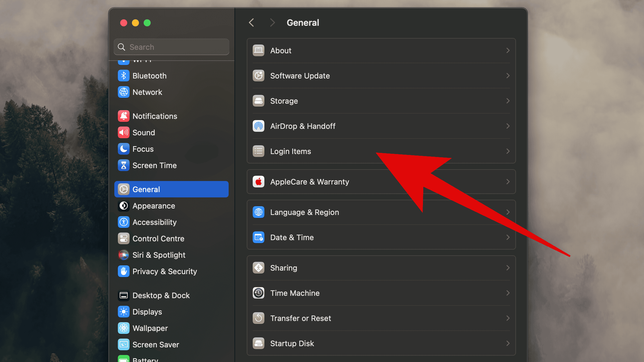Click the Siri & Spotlight icon
Image resolution: width=644 pixels, height=362 pixels.
tap(123, 255)
